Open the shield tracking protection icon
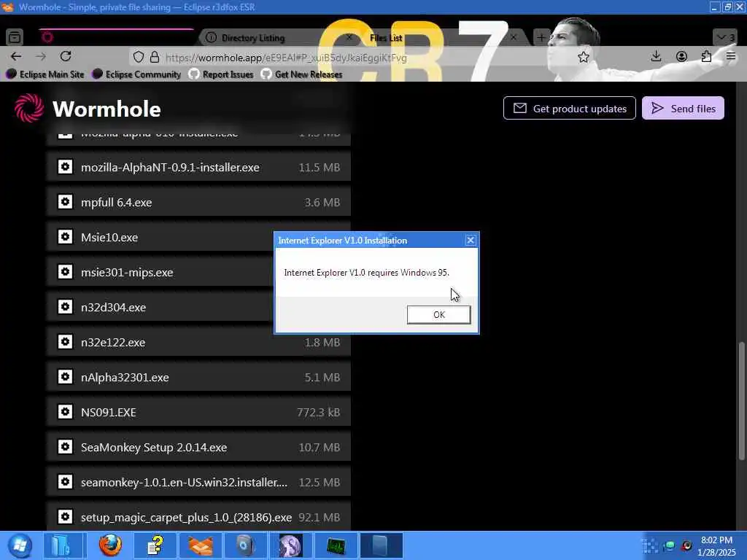This screenshot has width=747, height=560. 138,57
